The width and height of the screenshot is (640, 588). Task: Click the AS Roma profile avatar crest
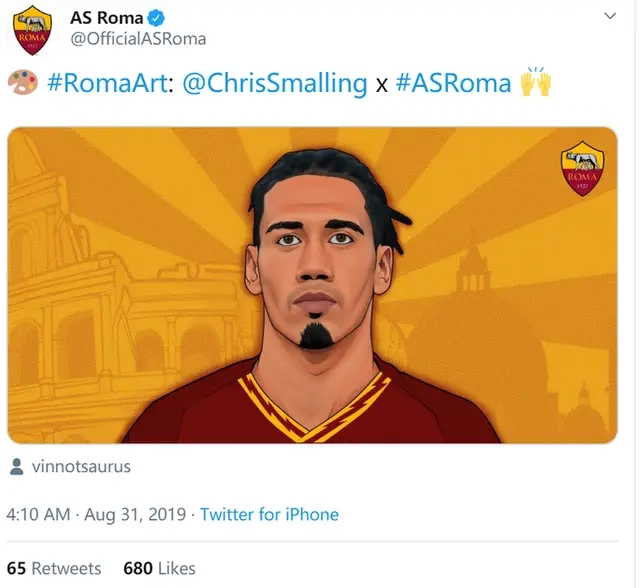[32, 30]
